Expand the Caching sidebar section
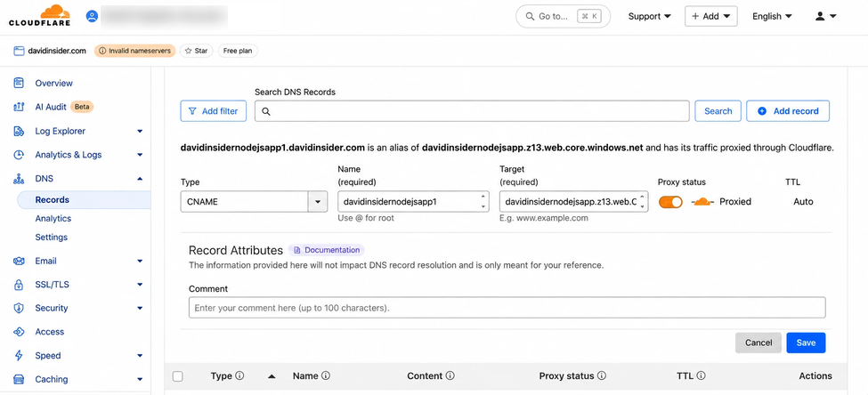This screenshot has width=868, height=395. click(140, 380)
